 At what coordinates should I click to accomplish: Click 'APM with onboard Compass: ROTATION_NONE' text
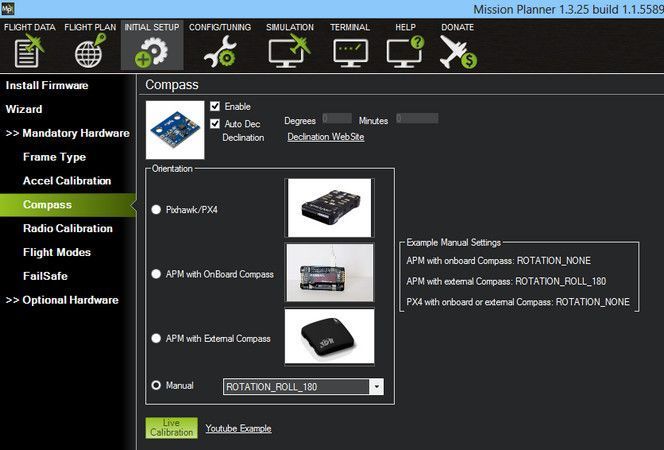(x=498, y=260)
